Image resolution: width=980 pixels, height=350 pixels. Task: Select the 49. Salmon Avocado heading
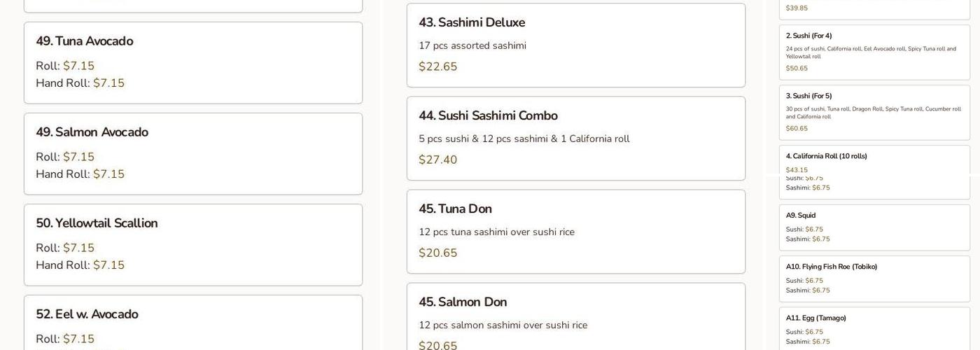click(x=92, y=132)
